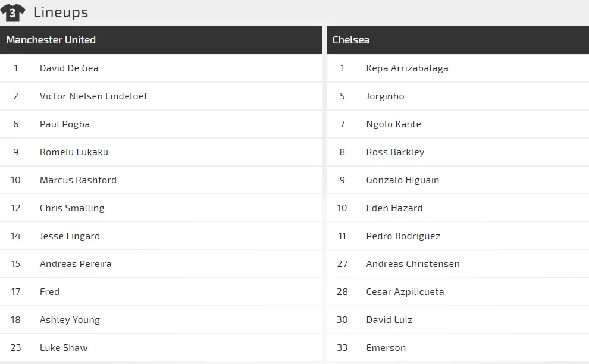Viewport: 589px width, 364px height.
Task: Click Kepa Arrizabalaga's name
Action: click(407, 68)
